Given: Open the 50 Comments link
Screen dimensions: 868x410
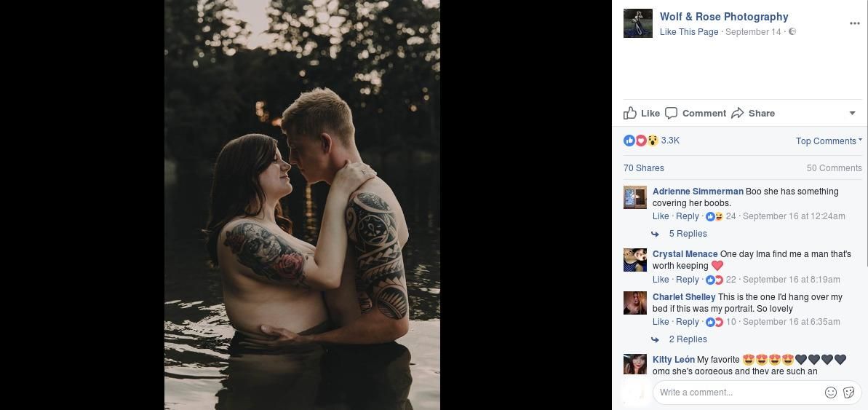Looking at the screenshot, I should pos(834,168).
